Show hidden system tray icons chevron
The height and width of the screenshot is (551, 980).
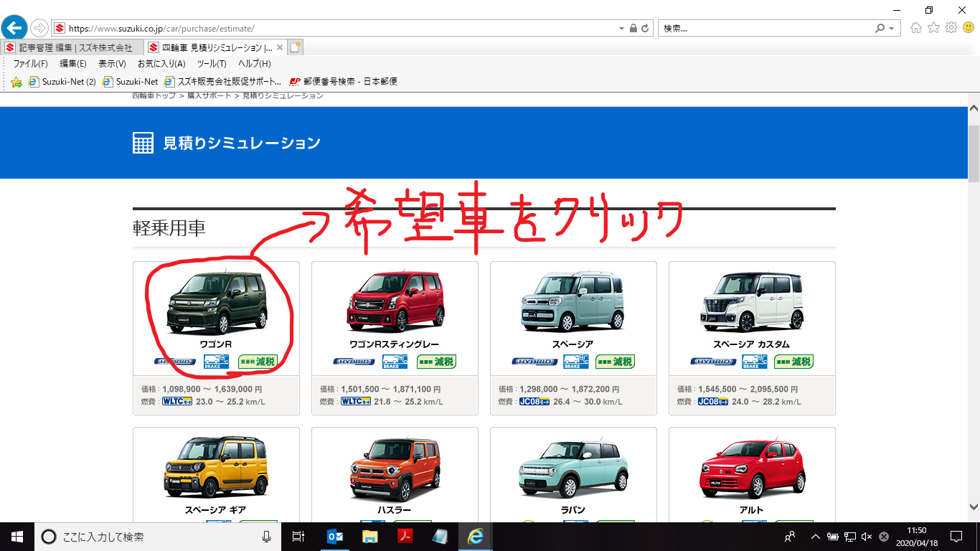(x=815, y=537)
